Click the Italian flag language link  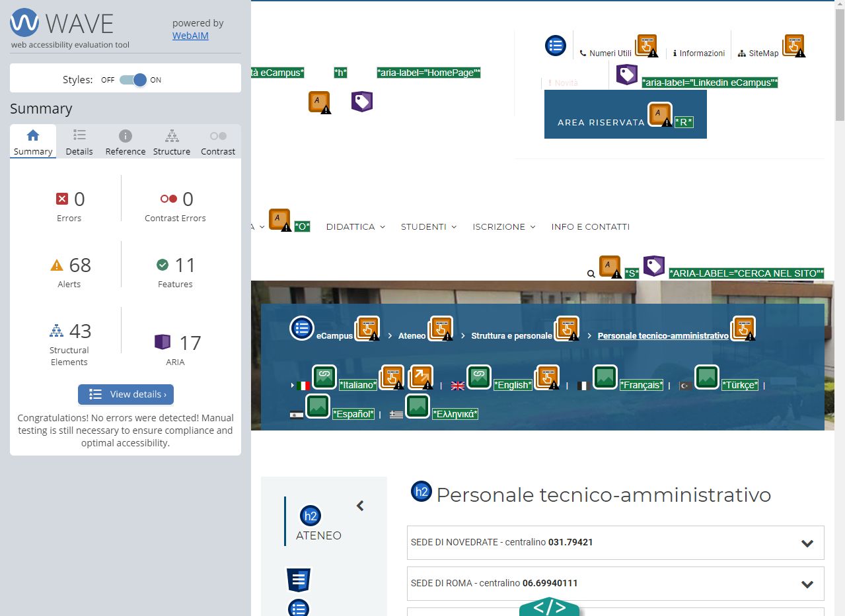(x=303, y=386)
